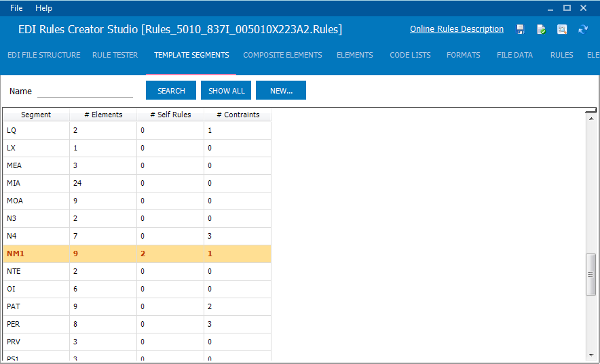Click the SHOW ALL button
600x364 pixels.
pos(226,91)
